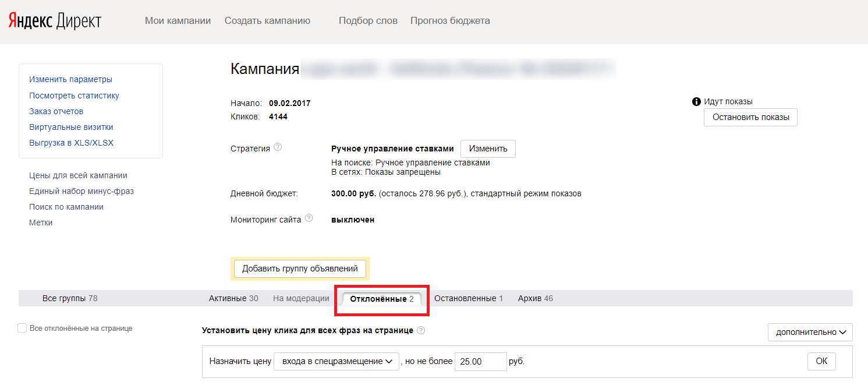Open the Архив 46 tab
Image resolution: width=868 pixels, height=385 pixels.
coord(535,298)
